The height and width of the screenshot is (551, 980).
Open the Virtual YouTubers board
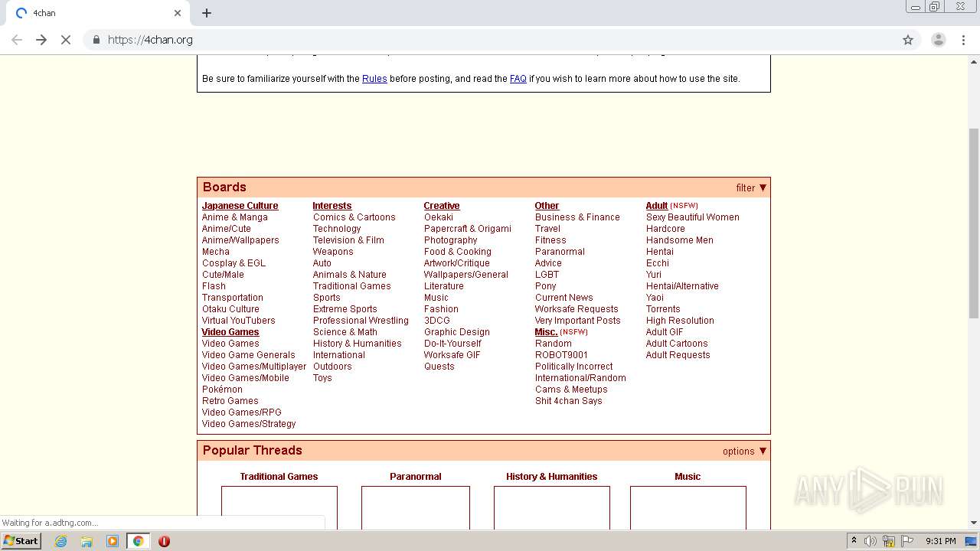click(239, 321)
